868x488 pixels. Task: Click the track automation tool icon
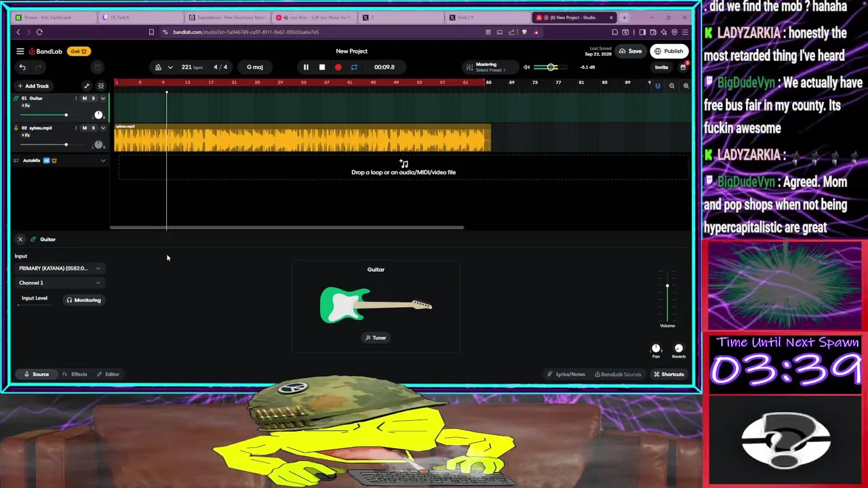click(87, 86)
